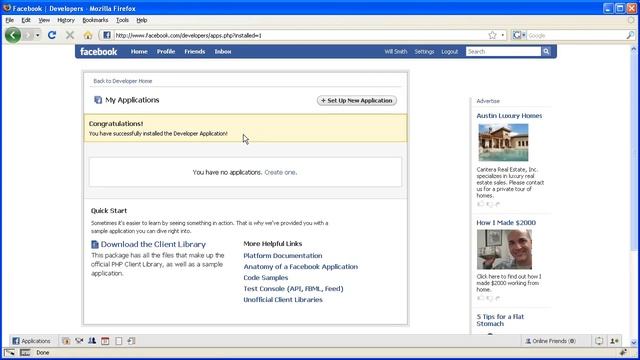Click the leftmost status bar icon
The image size is (640, 360).
[9, 353]
